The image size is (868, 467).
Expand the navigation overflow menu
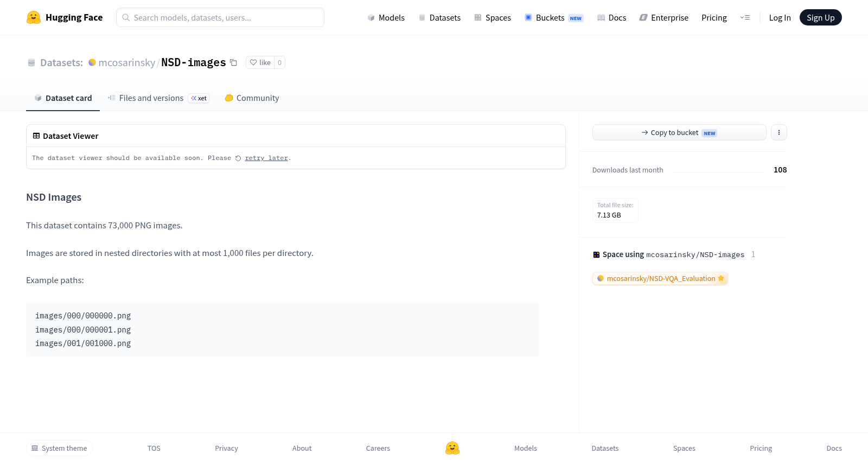pyautogui.click(x=745, y=17)
